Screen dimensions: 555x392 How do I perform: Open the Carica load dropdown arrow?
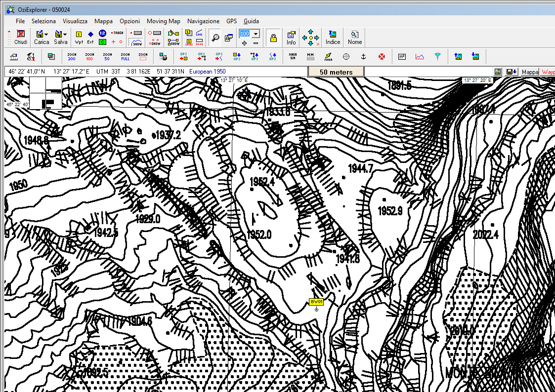[x=46, y=34]
